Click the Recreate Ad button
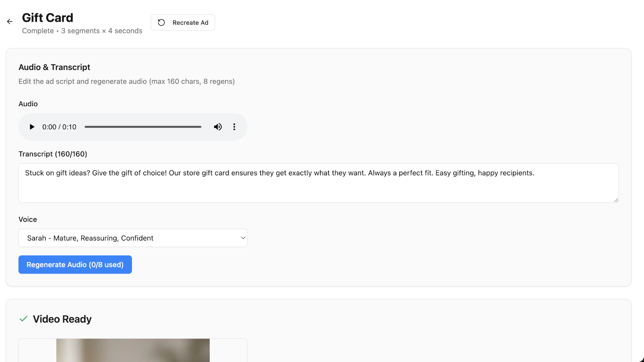This screenshot has height=362, width=644. (x=183, y=23)
